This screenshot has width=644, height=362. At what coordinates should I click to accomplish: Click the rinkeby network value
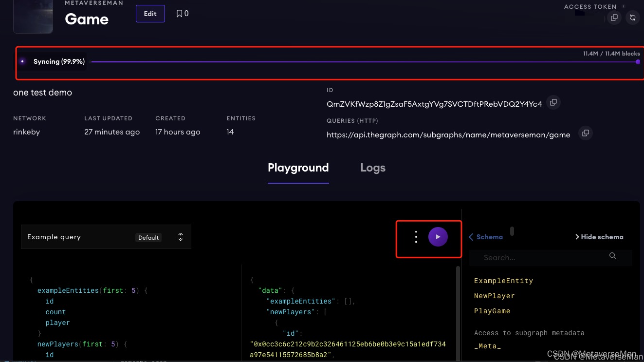pos(27,132)
